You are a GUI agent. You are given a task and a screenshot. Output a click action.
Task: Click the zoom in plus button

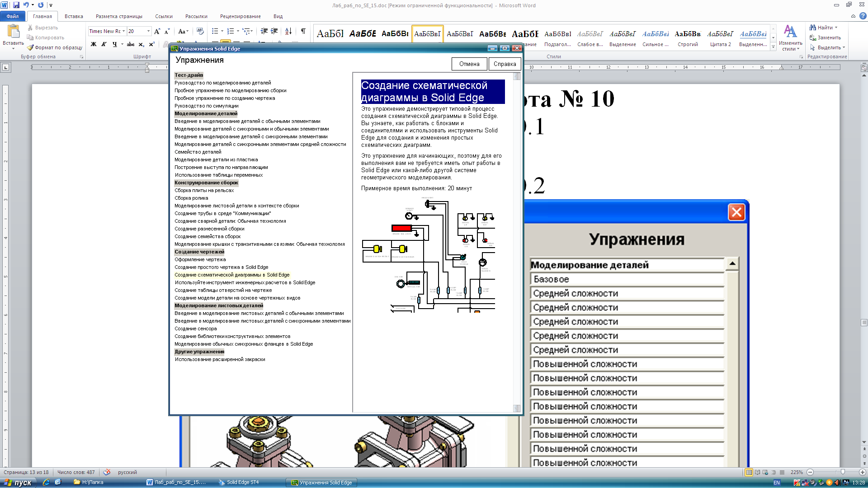click(x=862, y=472)
